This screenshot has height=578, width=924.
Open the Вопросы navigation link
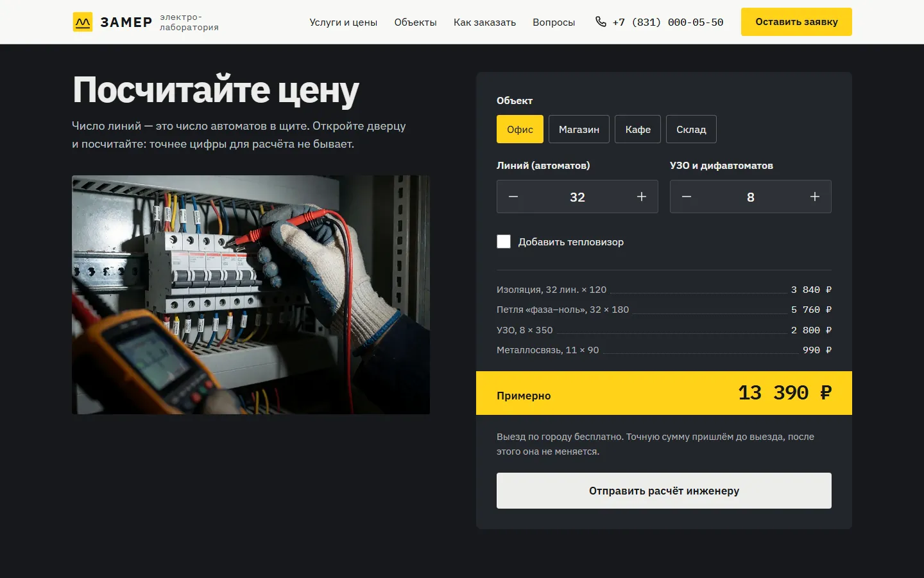pos(554,22)
